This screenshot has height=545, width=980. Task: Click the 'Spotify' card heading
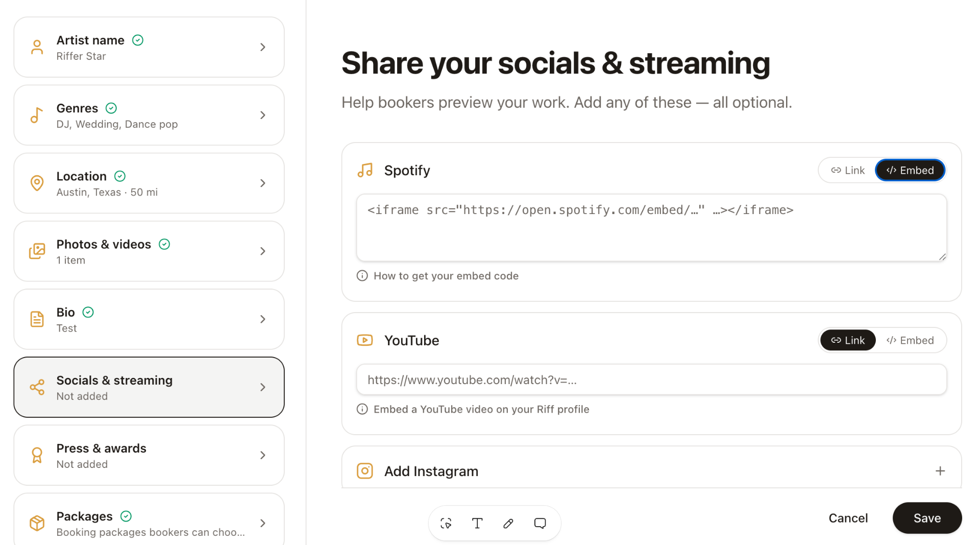(x=407, y=170)
